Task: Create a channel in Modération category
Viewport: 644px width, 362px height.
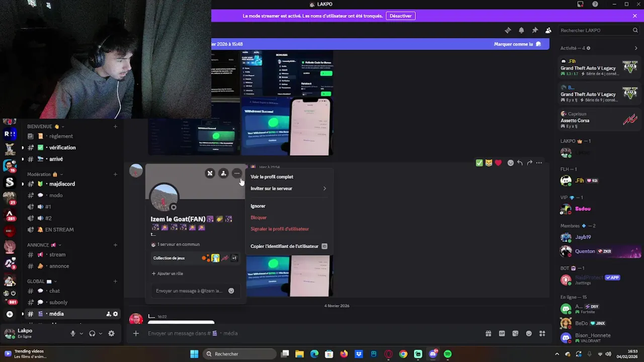Action: click(115, 174)
